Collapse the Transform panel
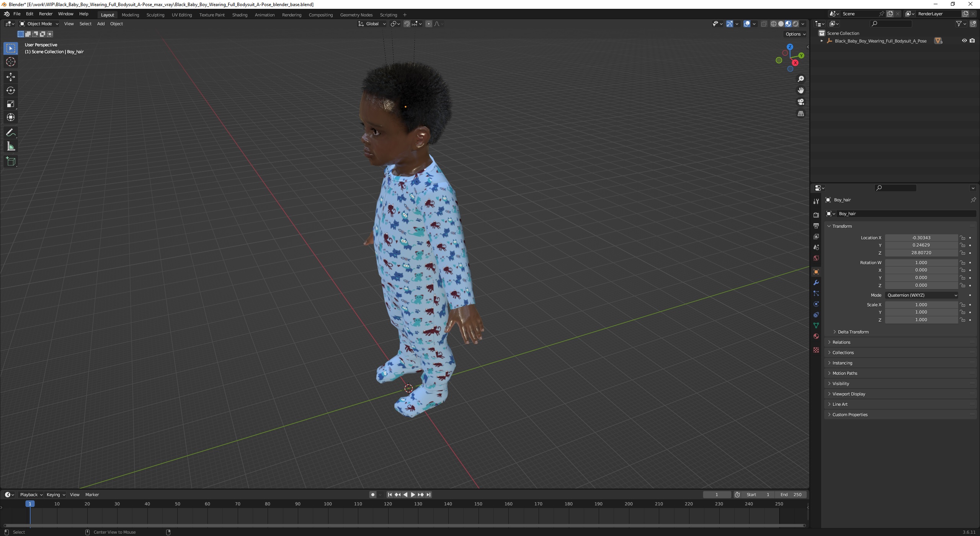The height and width of the screenshot is (536, 980). 842,226
